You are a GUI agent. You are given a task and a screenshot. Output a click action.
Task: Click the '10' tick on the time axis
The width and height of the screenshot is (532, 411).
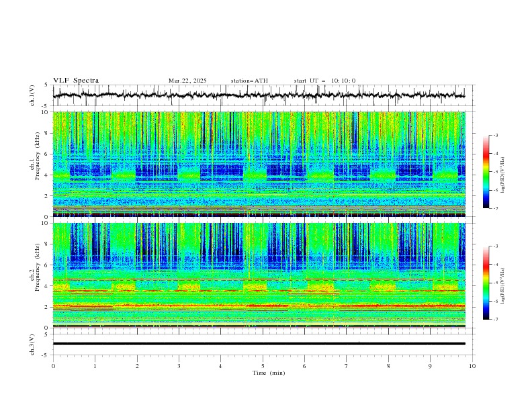tap(472, 366)
